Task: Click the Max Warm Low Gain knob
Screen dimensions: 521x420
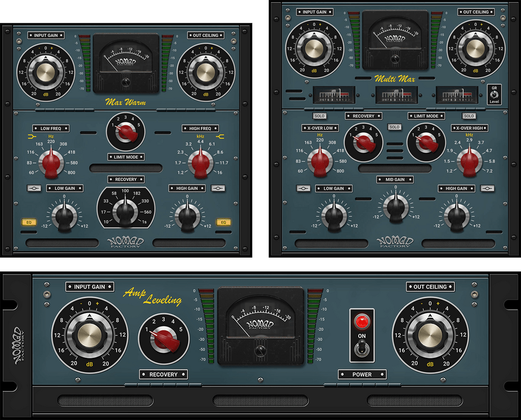Action: pyautogui.click(x=64, y=216)
